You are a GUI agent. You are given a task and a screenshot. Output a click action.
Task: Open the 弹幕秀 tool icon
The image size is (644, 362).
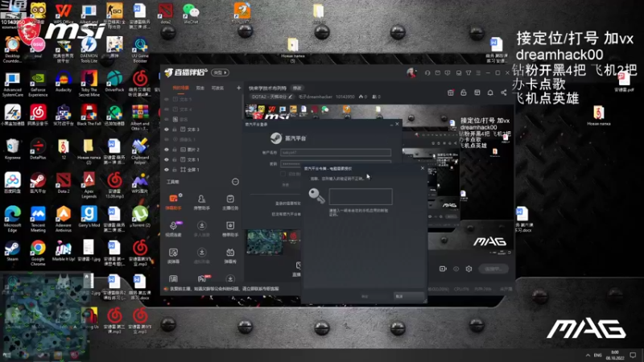[x=230, y=255]
